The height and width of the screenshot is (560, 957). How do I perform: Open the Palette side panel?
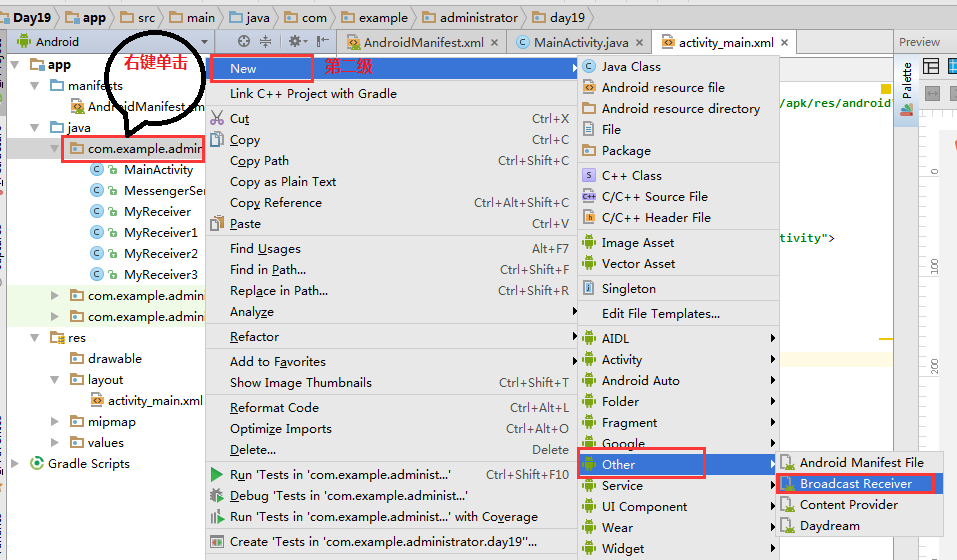[907, 90]
